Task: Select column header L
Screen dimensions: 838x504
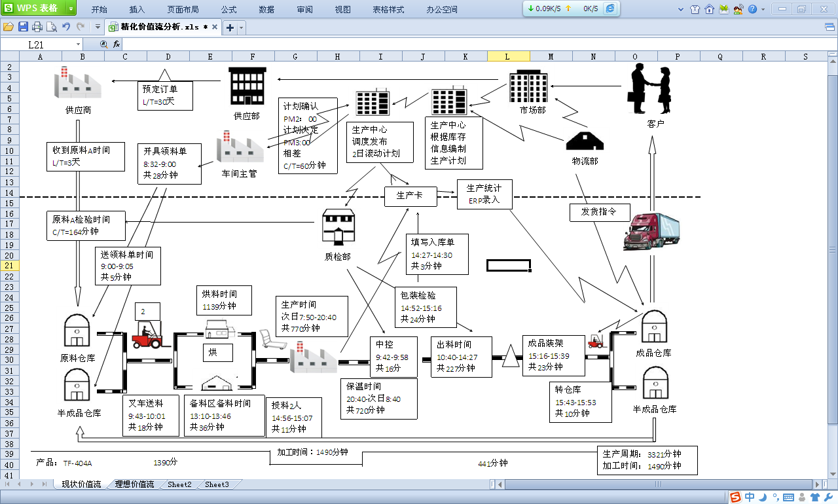Action: [508, 57]
